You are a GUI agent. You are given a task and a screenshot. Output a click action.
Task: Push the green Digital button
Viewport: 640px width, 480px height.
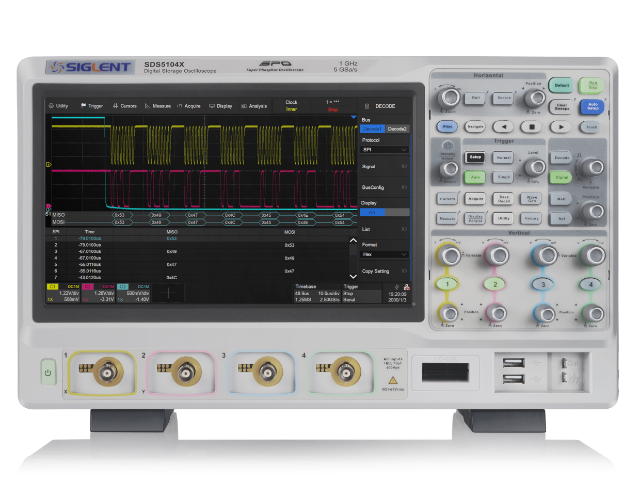coord(561,177)
